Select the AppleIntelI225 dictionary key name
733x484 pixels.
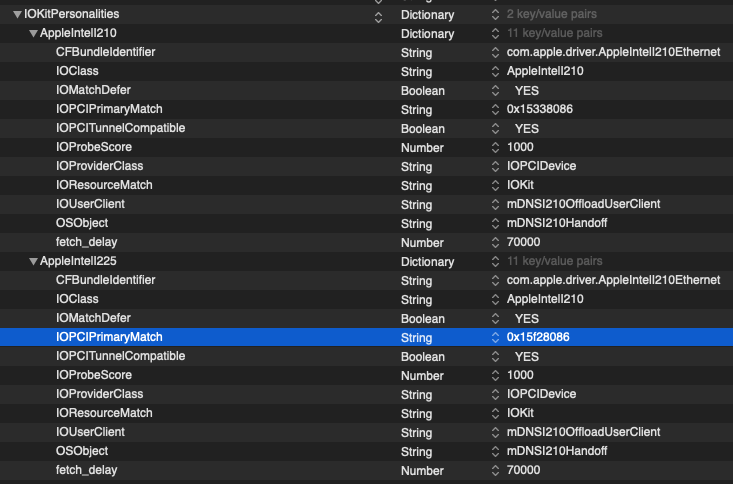[x=78, y=261]
